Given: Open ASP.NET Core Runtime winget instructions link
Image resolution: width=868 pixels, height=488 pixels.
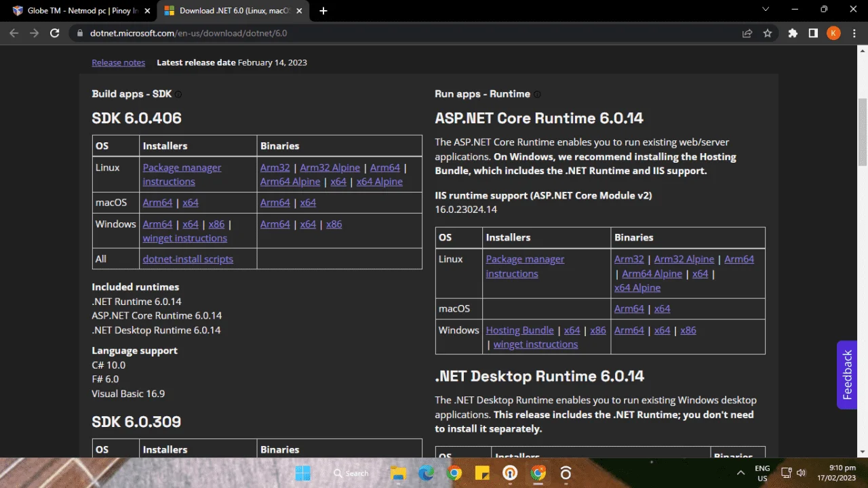Looking at the screenshot, I should coord(536,344).
